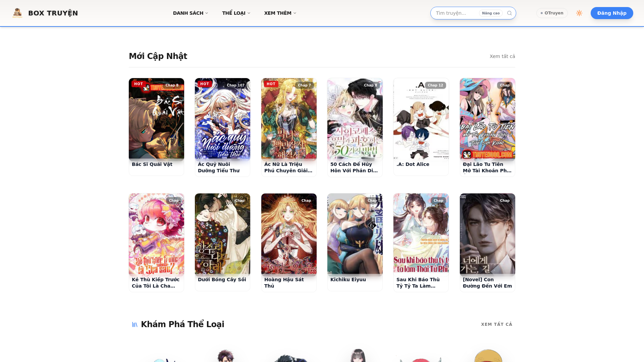Click the Chap 7 badge
644x362 pixels.
pyautogui.click(x=305, y=85)
